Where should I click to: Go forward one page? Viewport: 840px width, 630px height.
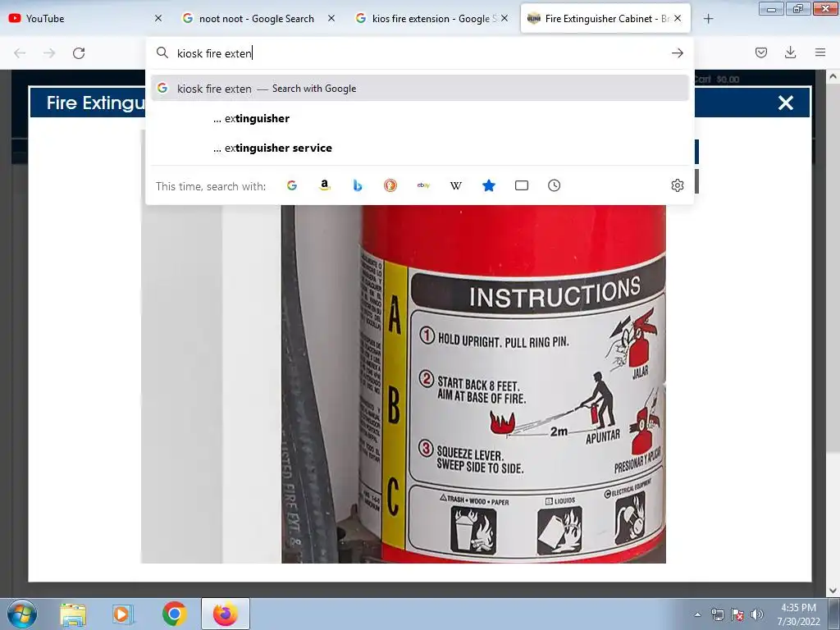point(49,53)
